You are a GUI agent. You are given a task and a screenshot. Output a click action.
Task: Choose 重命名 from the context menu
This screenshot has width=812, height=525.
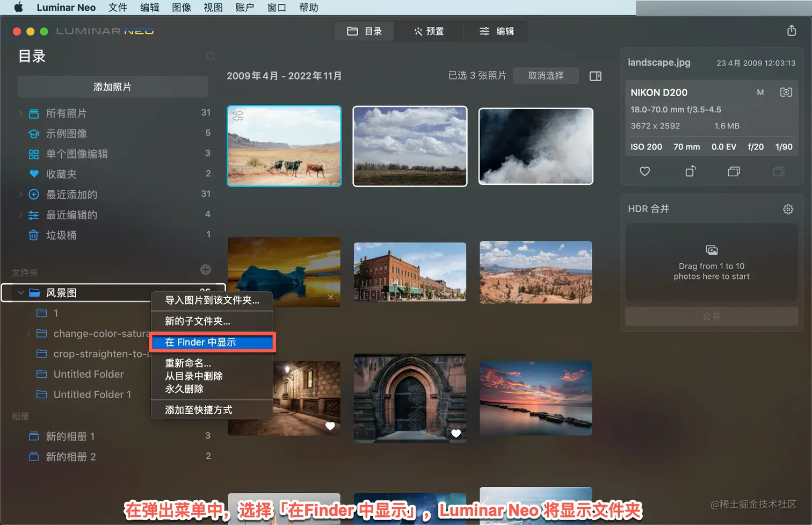[x=212, y=363]
